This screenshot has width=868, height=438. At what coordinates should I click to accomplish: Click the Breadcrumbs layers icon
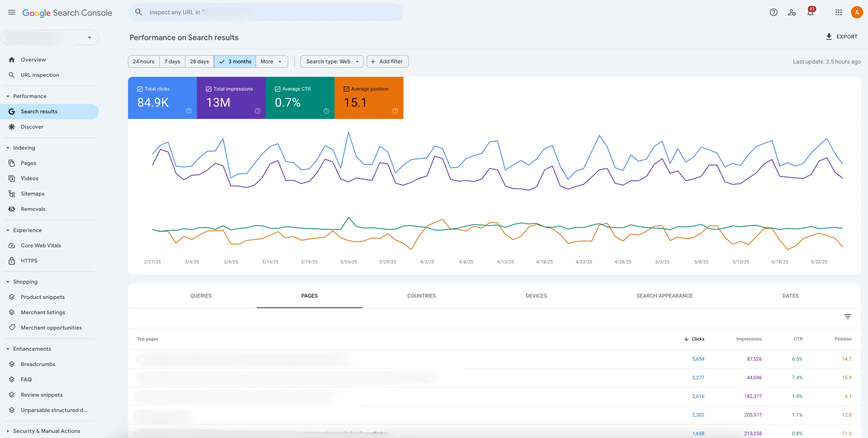pos(12,364)
